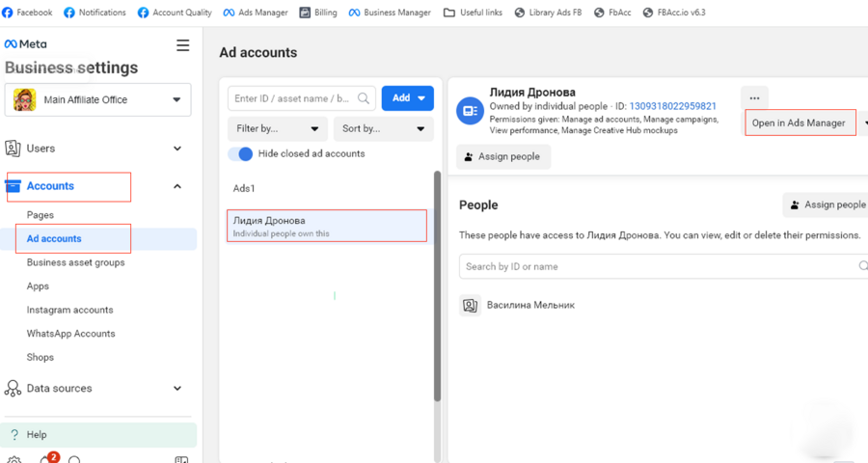Toggle Hide closed ad accounts switch

[x=240, y=154]
